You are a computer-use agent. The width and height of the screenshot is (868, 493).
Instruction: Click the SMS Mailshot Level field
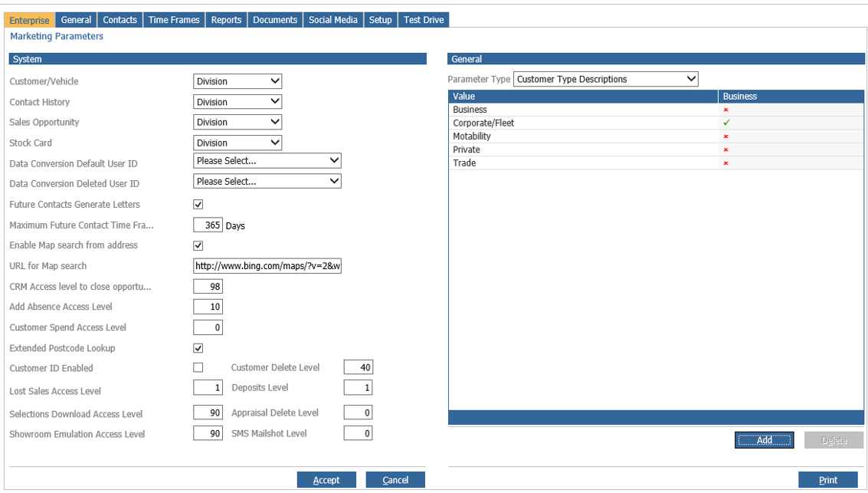359,433
